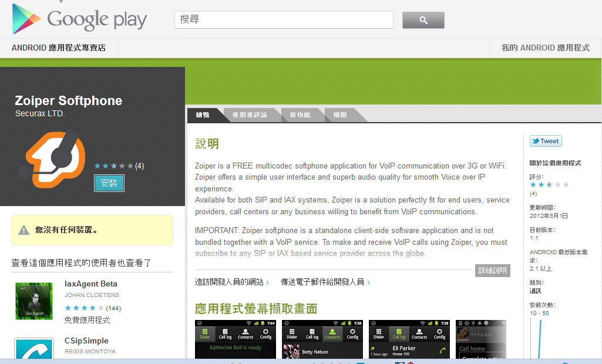Click the version number 1.1
This screenshot has width=602, height=364.
(534, 238)
